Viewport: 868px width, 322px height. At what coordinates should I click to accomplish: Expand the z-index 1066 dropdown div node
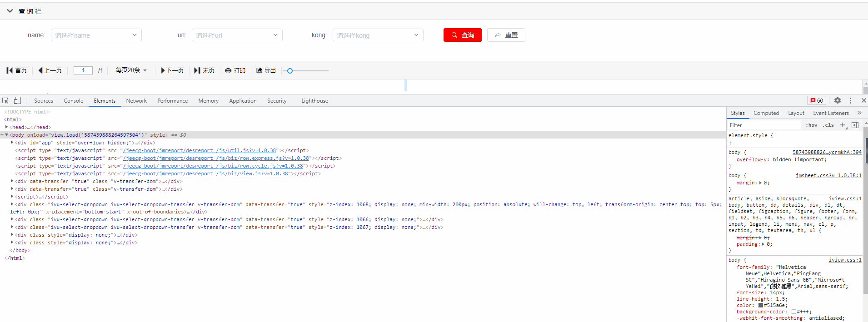click(x=12, y=219)
